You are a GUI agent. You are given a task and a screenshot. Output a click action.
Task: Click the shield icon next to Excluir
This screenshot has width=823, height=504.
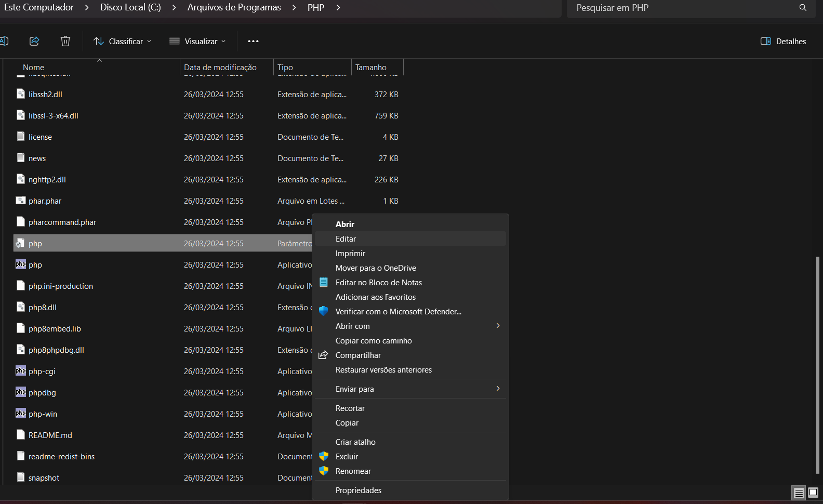pos(323,456)
